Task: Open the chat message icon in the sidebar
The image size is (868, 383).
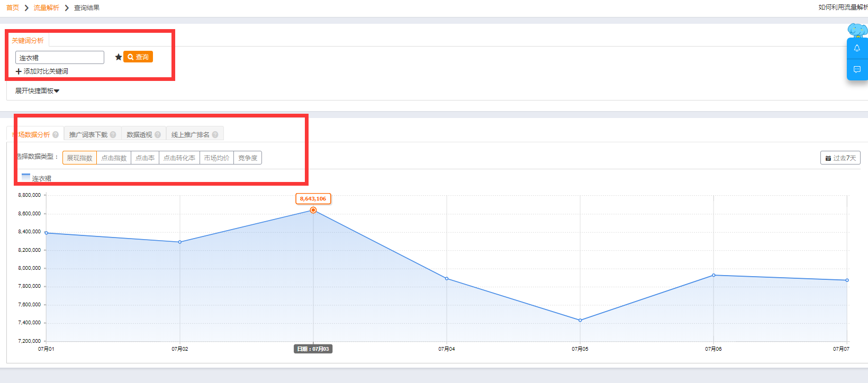Action: point(857,69)
